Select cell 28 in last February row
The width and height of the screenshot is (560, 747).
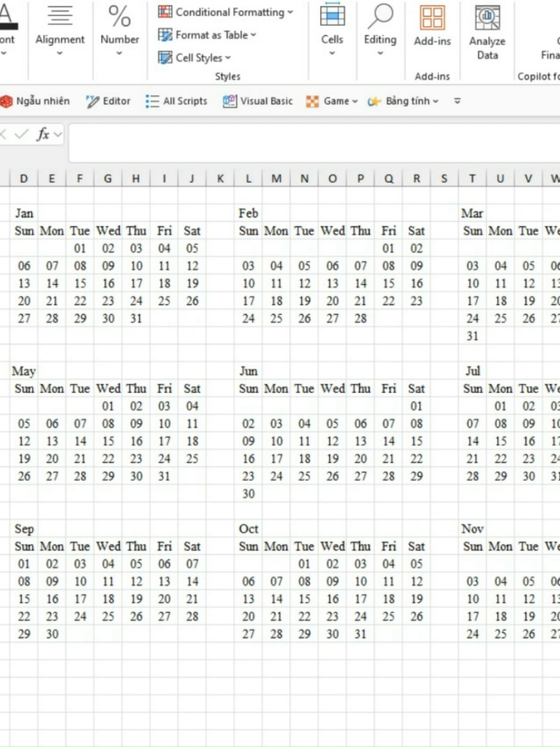[360, 319]
